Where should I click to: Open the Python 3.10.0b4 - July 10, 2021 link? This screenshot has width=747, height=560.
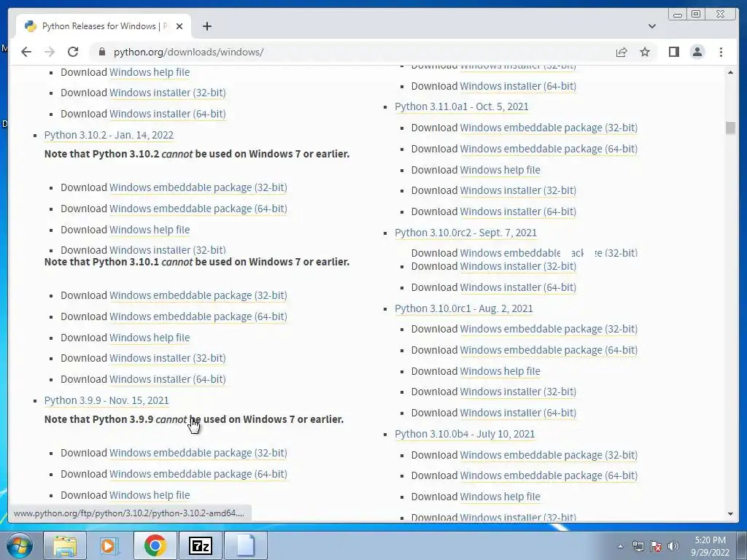465,434
